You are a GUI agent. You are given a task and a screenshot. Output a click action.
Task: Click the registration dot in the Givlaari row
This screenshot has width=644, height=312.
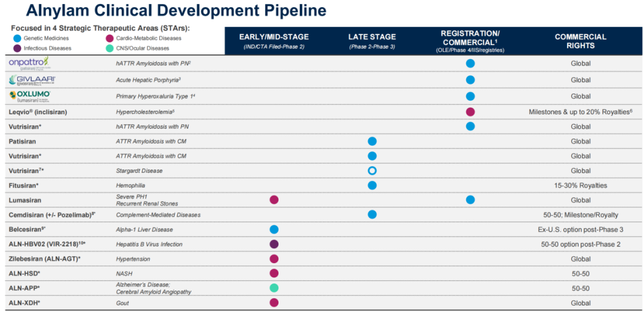click(x=470, y=80)
